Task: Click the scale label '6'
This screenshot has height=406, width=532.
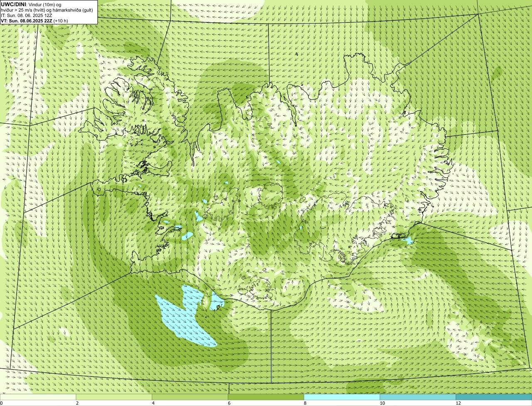Action: [229, 403]
